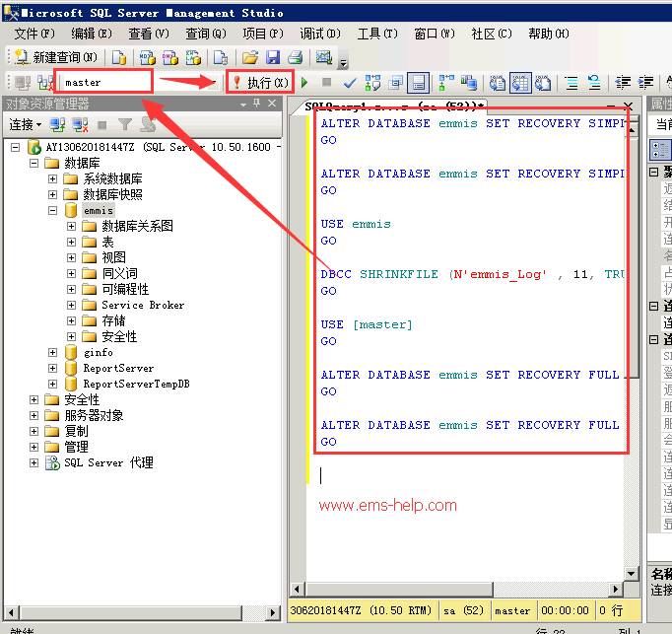This screenshot has height=634, width=672.
Task: Display the estimated execution plan
Action: coord(372,83)
